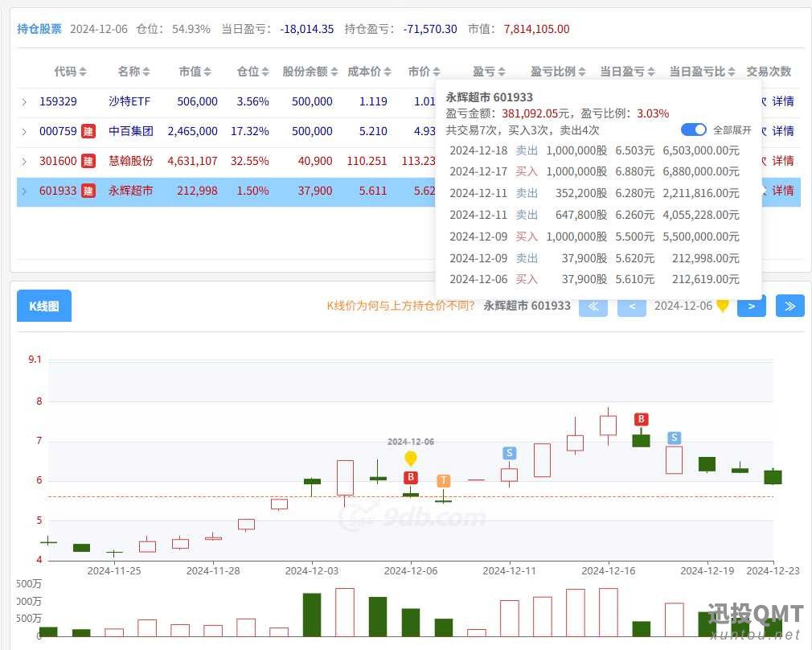Image resolution: width=812 pixels, height=650 pixels.
Task: Click the B buy marker on 2024-12-06 candle
Action: coord(411,477)
